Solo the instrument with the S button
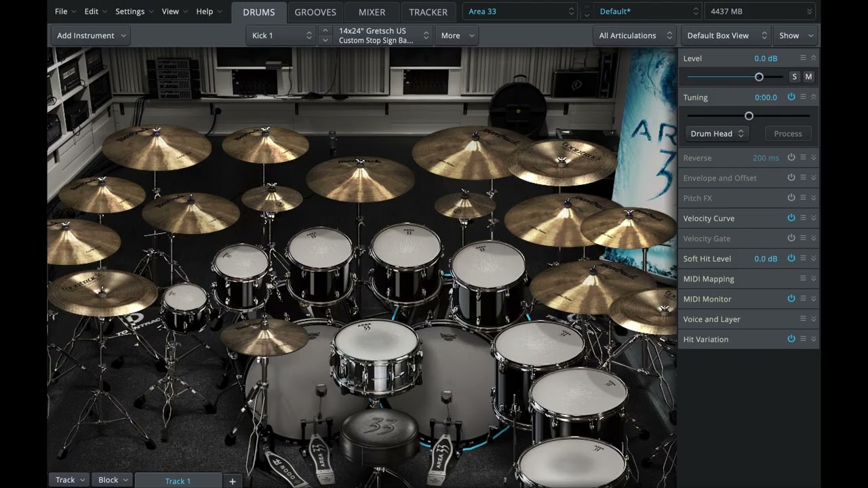This screenshot has width=868, height=488. [795, 77]
